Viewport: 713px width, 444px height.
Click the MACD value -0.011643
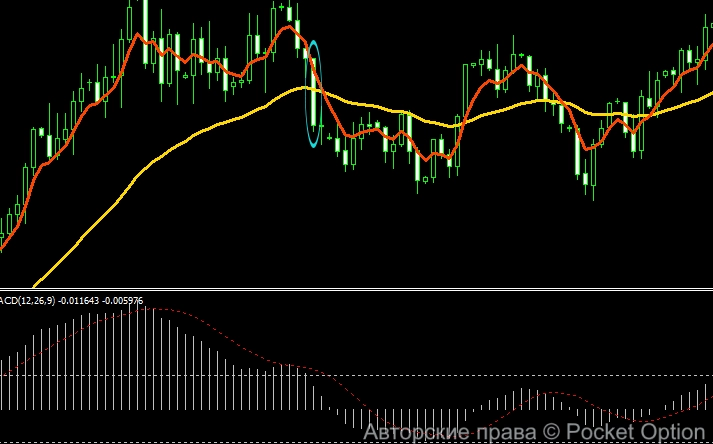[x=78, y=301]
